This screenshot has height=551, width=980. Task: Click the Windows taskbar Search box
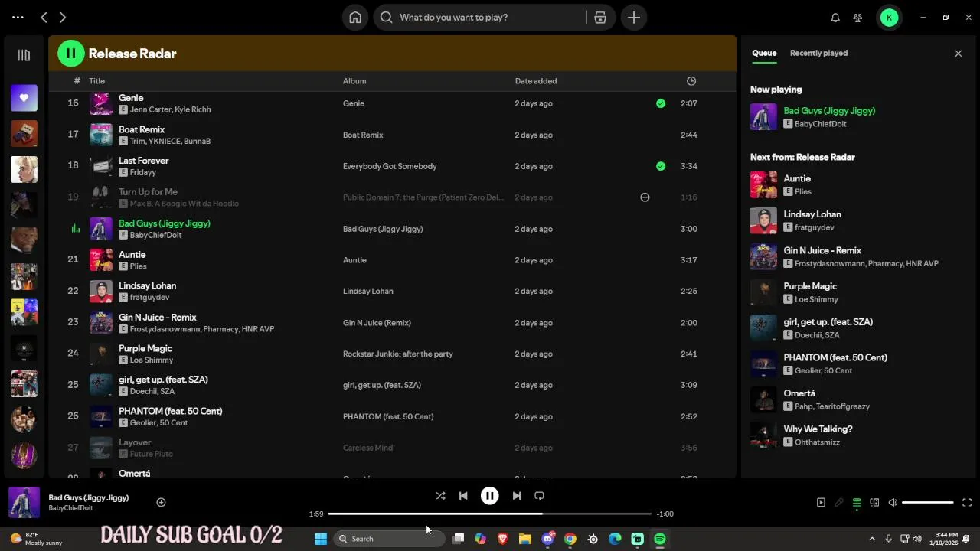tap(390, 539)
